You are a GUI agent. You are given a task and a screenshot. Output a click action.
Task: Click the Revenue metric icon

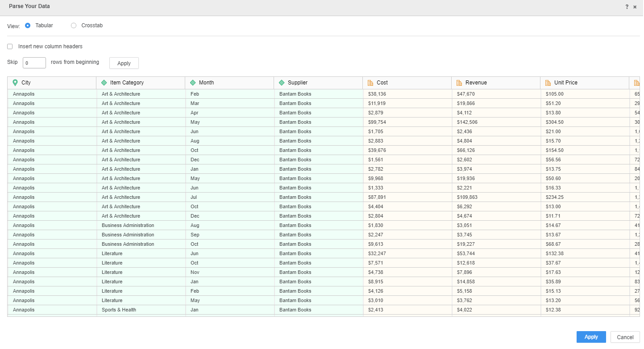(459, 83)
